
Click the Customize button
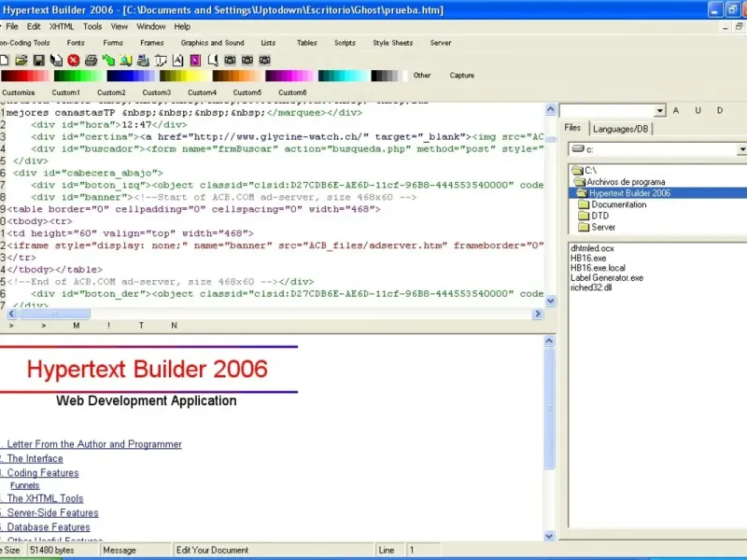click(19, 92)
